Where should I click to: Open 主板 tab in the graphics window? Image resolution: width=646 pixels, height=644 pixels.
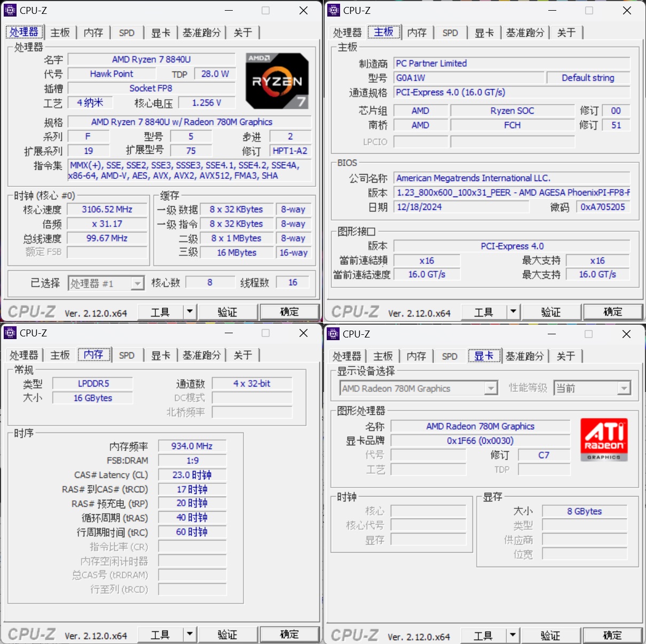[383, 356]
